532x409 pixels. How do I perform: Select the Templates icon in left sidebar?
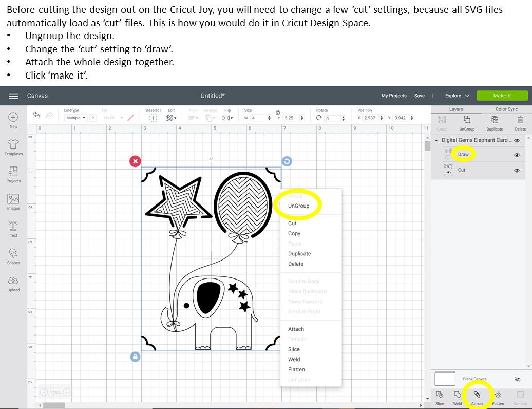click(x=13, y=144)
